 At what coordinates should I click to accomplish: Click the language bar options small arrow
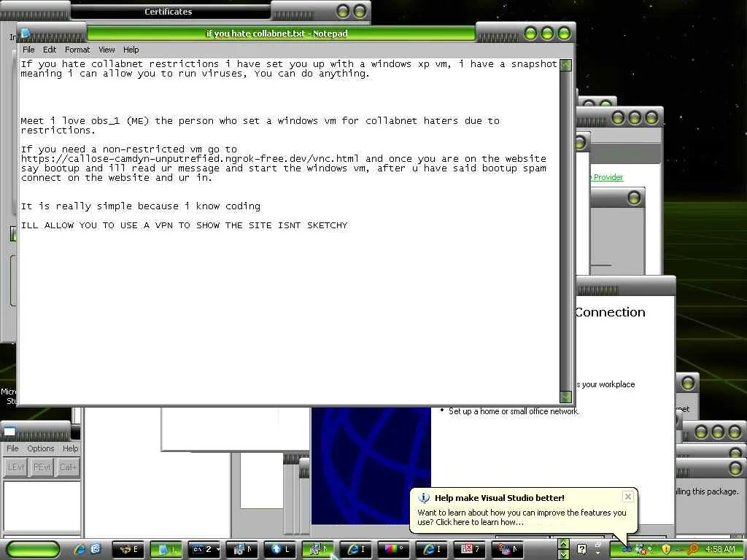[x=598, y=553]
